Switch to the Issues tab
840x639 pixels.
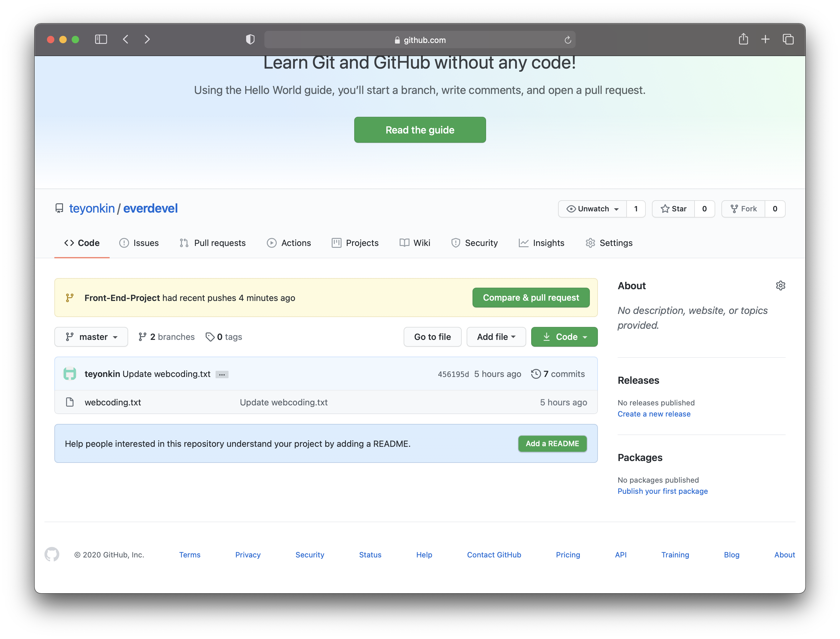pos(139,243)
